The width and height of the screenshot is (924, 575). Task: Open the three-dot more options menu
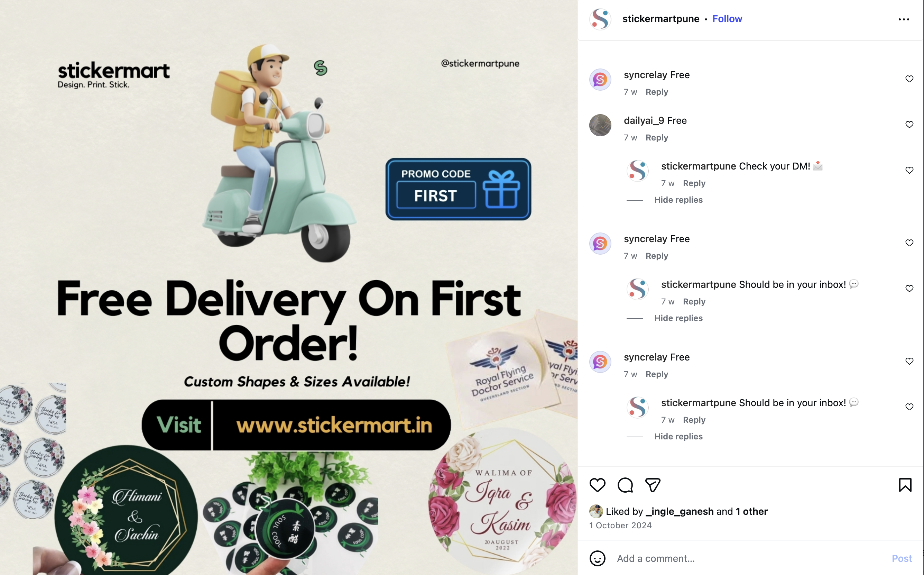904,19
